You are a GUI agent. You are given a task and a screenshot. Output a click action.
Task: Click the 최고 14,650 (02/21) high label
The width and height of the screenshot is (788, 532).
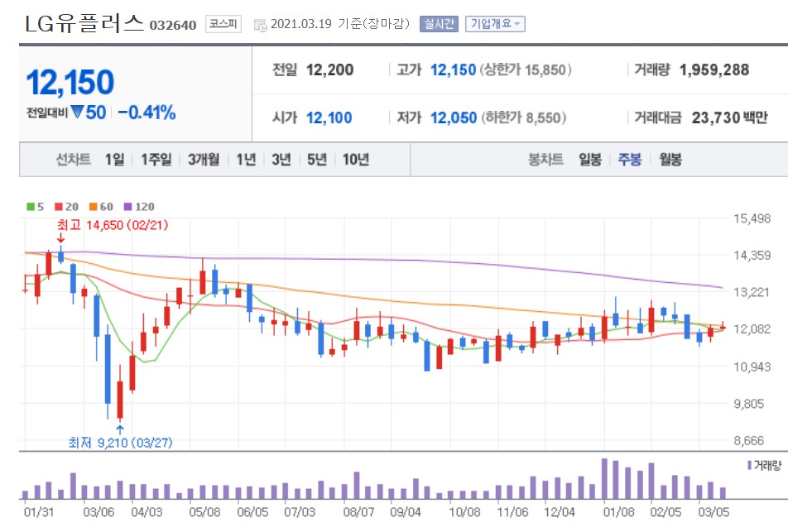coord(113,224)
